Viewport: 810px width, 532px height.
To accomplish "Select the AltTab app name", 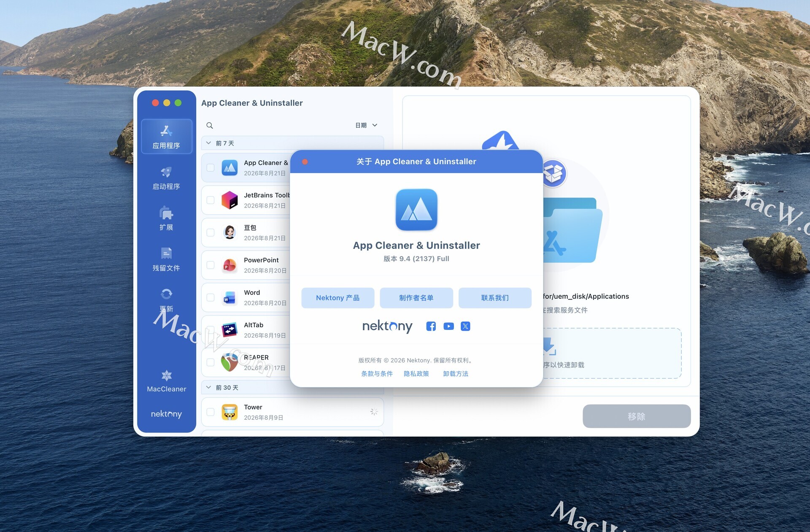I will [x=254, y=325].
